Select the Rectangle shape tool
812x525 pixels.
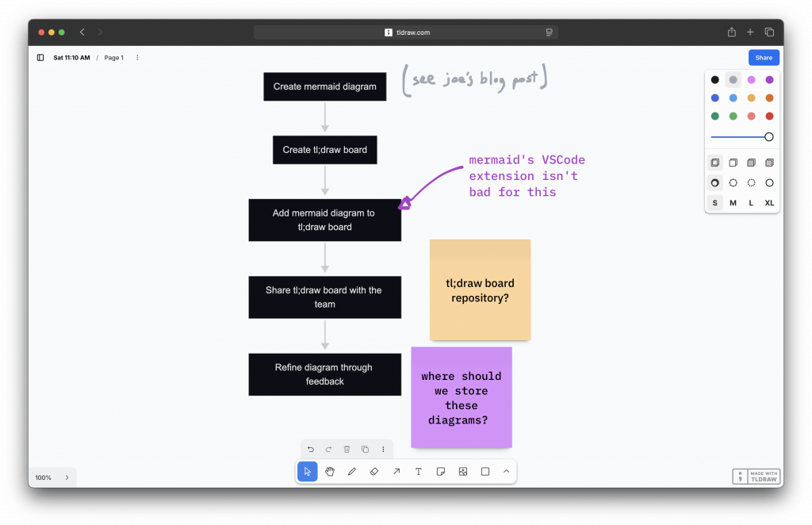(485, 472)
